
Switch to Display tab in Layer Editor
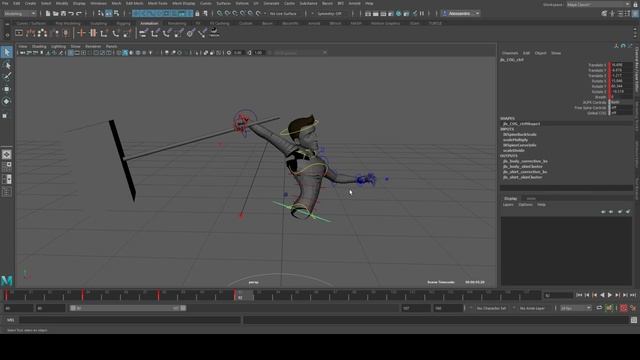tap(510, 198)
